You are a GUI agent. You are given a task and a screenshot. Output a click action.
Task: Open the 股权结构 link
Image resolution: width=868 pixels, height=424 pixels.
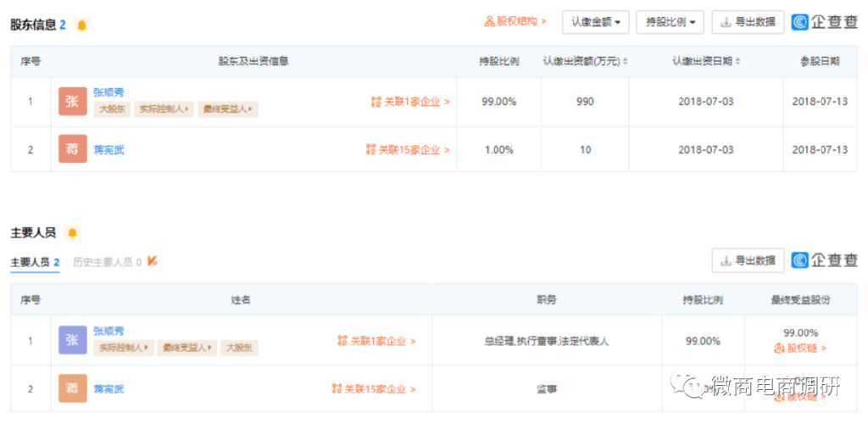point(515,21)
